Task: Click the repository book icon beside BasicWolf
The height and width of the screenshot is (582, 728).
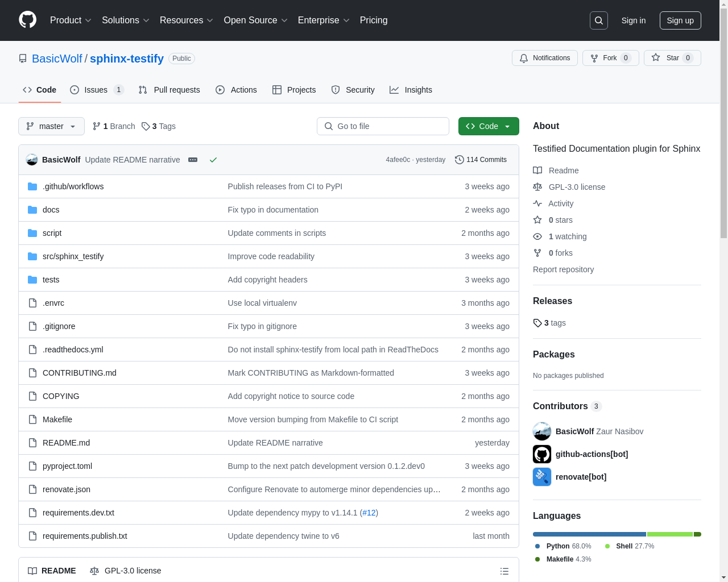Action: pos(23,59)
